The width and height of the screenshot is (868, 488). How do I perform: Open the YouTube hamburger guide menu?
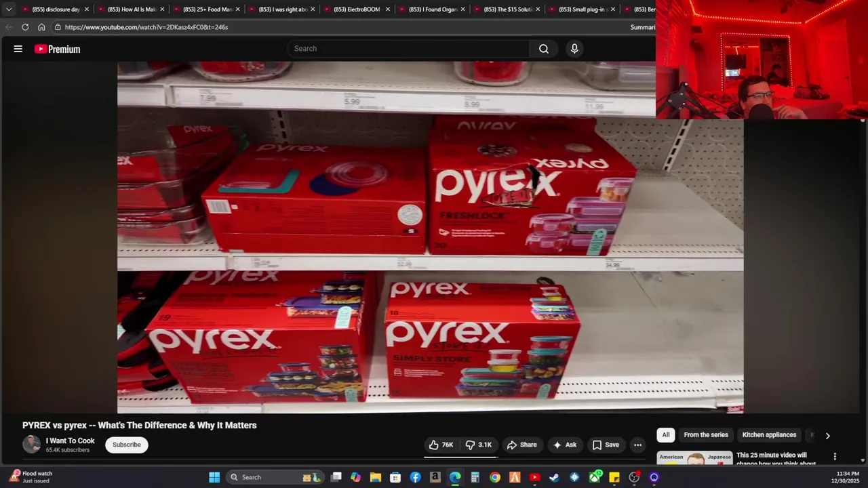[18, 49]
